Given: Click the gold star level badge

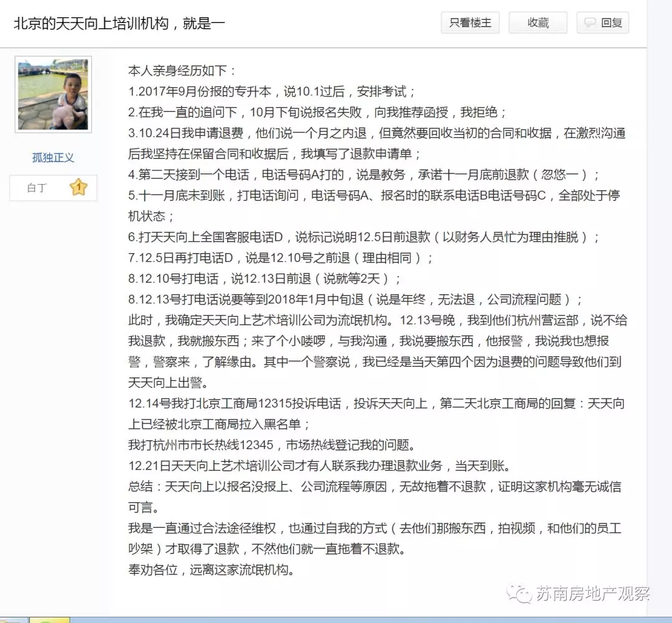Looking at the screenshot, I should [x=78, y=187].
